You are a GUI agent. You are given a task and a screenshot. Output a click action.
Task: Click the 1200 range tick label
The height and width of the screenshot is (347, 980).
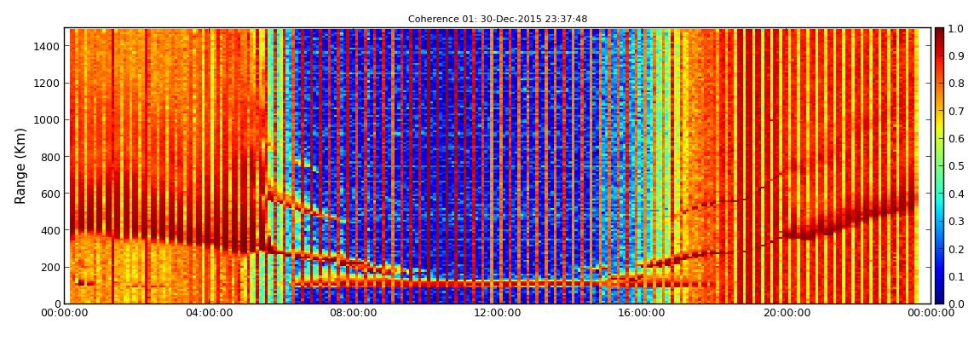pyautogui.click(x=47, y=84)
